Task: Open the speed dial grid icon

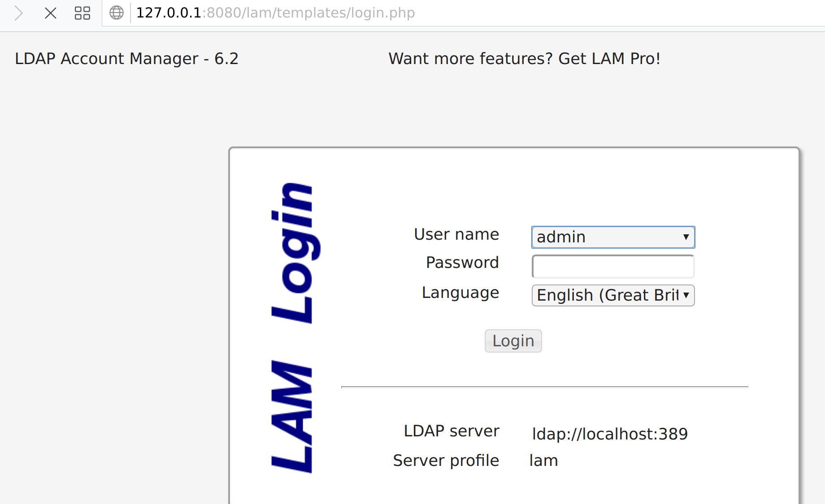Action: coord(82,13)
